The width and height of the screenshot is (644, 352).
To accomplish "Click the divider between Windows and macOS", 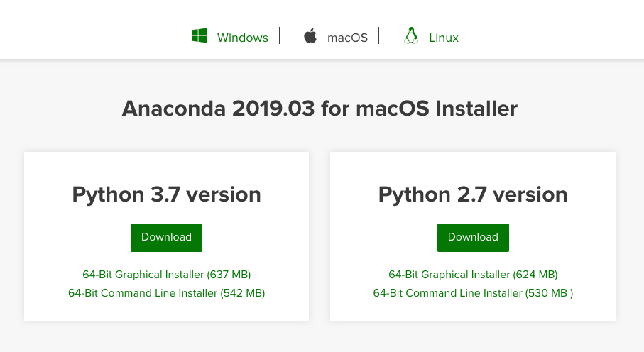I will coord(280,35).
